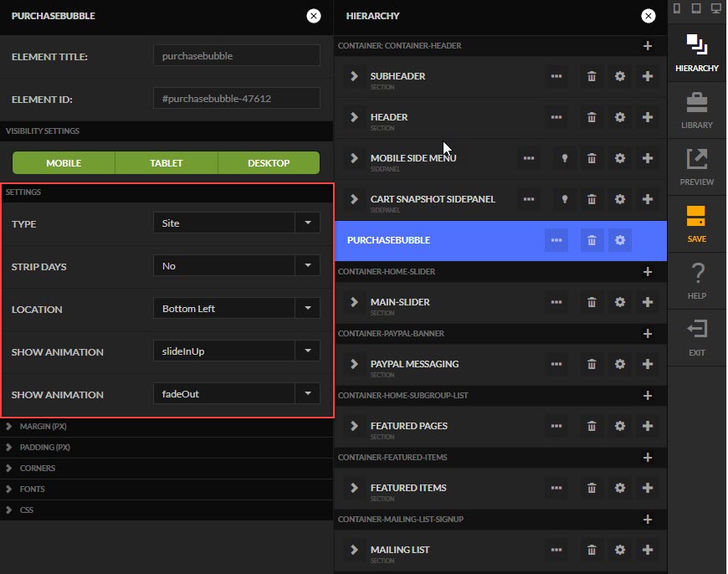Open the Type dropdown showing Site
This screenshot has width=728, height=574.
click(236, 223)
